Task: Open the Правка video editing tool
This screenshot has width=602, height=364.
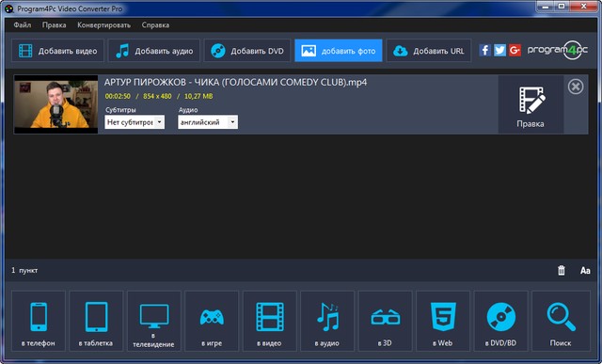Action: pyautogui.click(x=531, y=104)
